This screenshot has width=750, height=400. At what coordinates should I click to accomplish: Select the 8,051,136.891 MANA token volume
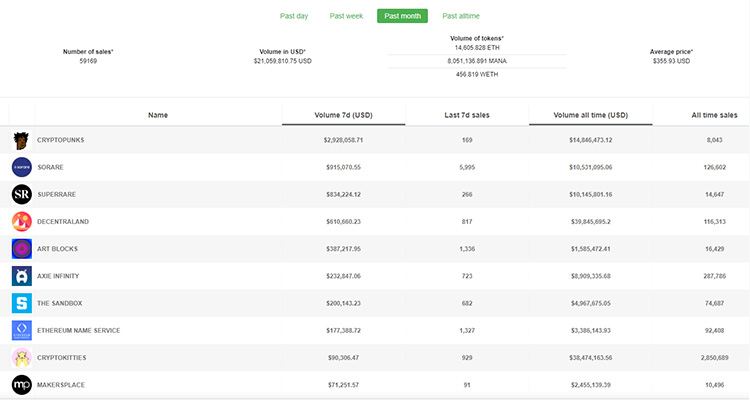(x=477, y=61)
